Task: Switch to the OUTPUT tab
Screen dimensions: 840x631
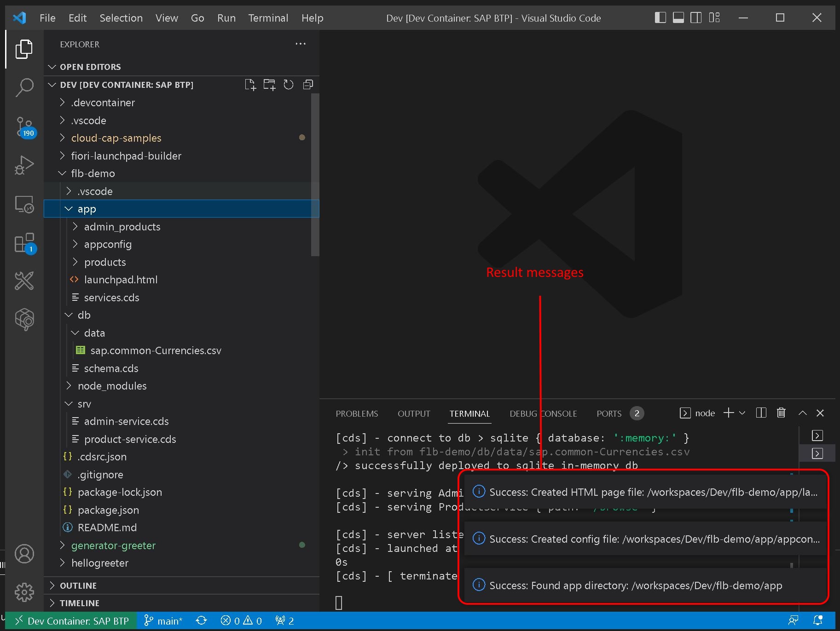Action: pos(414,413)
